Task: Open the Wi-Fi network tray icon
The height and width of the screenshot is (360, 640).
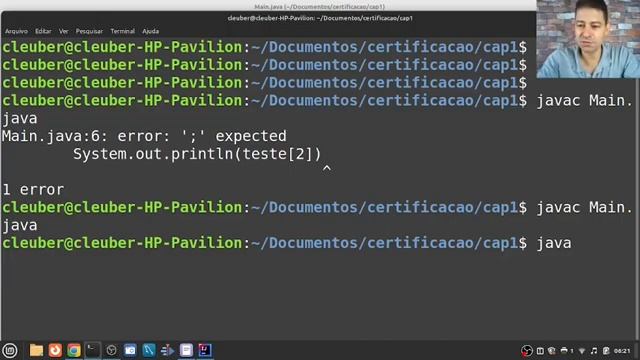Action: tap(582, 351)
